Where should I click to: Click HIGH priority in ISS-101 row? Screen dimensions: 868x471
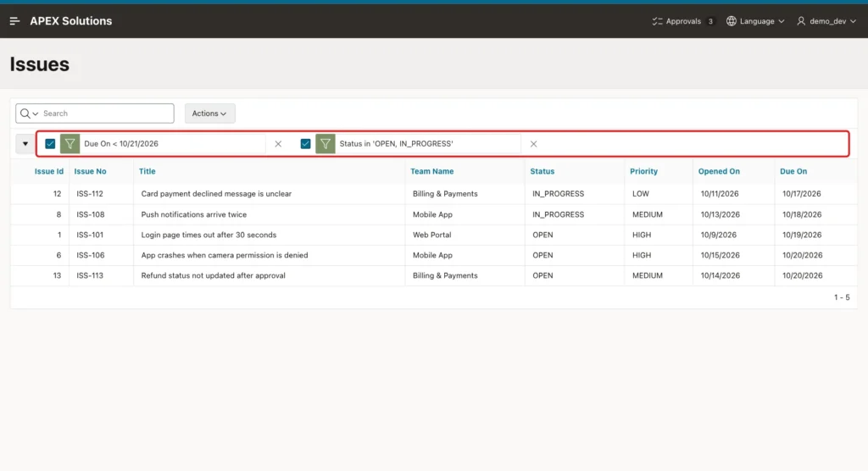coord(642,235)
